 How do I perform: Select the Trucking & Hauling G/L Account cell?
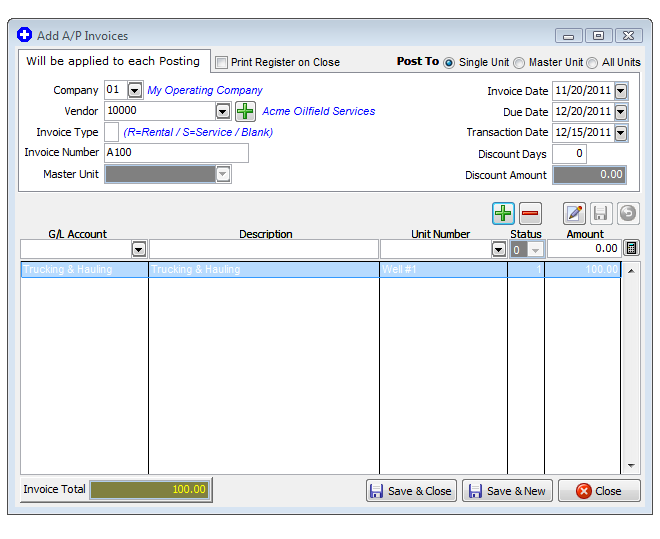click(x=84, y=269)
